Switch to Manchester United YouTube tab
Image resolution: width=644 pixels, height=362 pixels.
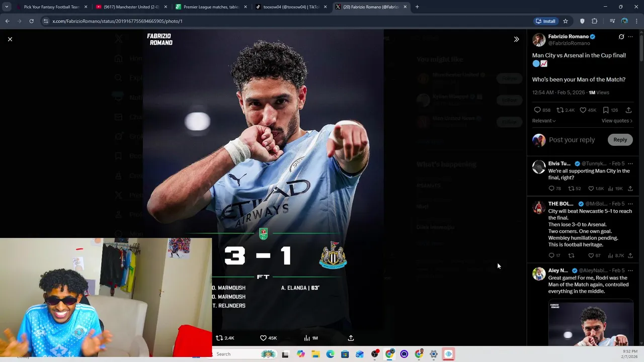pos(131,7)
